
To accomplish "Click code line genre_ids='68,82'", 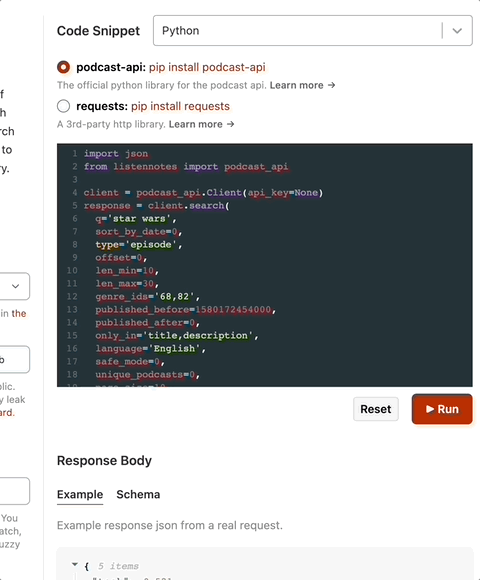I will point(148,297).
